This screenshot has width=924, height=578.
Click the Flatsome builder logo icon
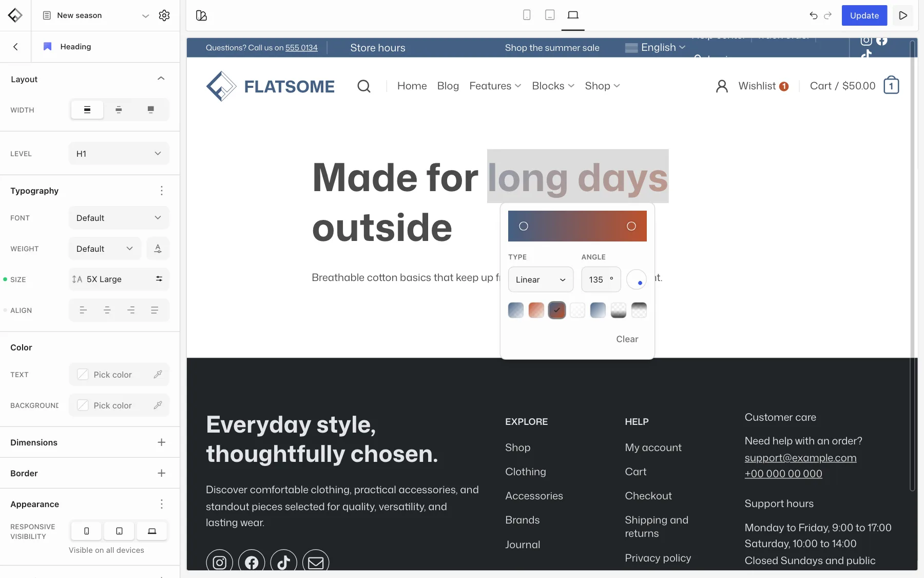pos(15,15)
